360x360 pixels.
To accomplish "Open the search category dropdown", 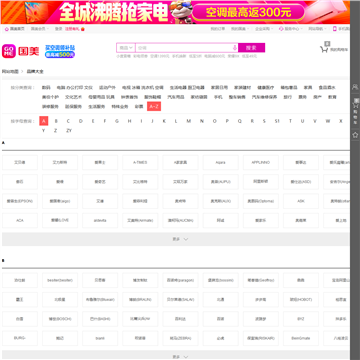I will 126,48.
